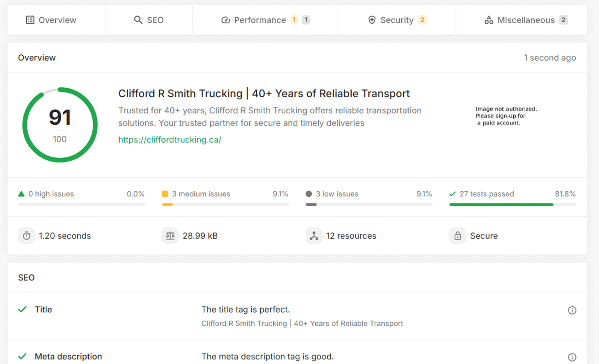
Task: Click the stopwatch icon beside 1.20 seconds
Action: tap(26, 236)
